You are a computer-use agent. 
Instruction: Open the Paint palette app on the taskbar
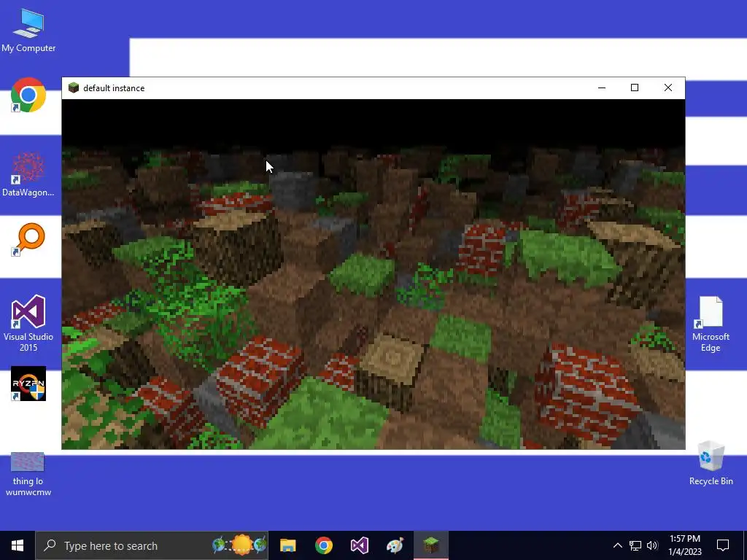click(x=395, y=545)
